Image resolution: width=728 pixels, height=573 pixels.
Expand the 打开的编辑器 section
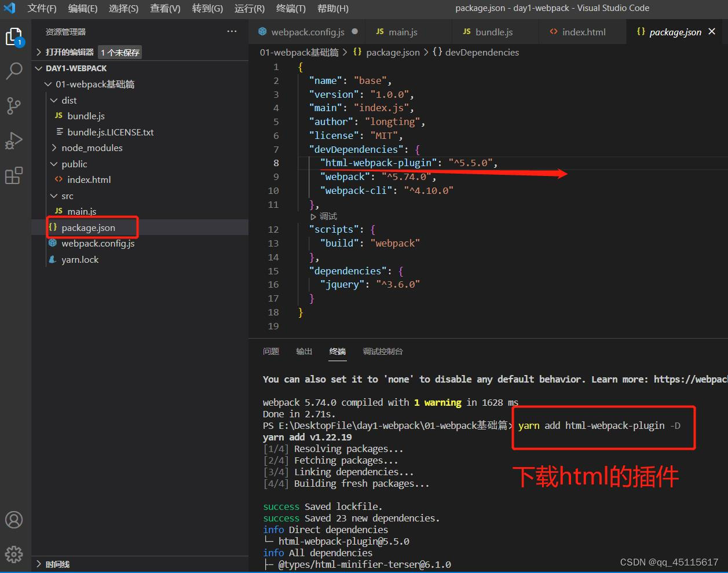(x=69, y=52)
